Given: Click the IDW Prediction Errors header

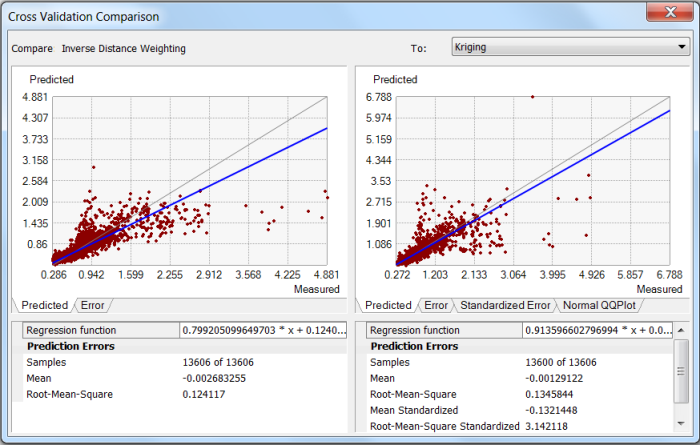Looking at the screenshot, I should click(x=71, y=346).
